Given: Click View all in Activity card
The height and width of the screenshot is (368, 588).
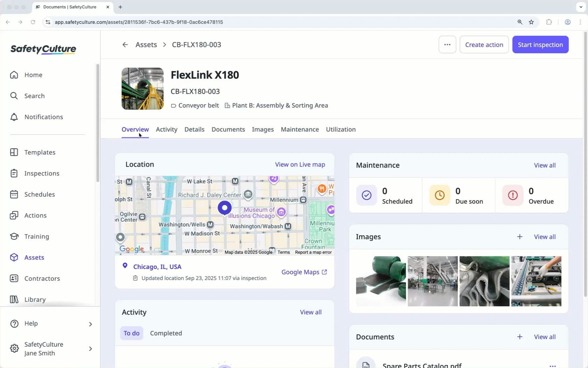Looking at the screenshot, I should (x=311, y=312).
